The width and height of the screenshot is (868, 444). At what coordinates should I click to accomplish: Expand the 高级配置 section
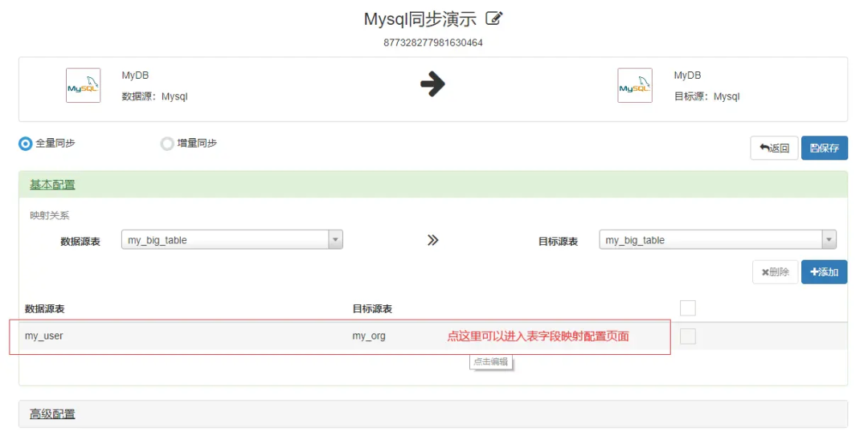pyautogui.click(x=52, y=414)
